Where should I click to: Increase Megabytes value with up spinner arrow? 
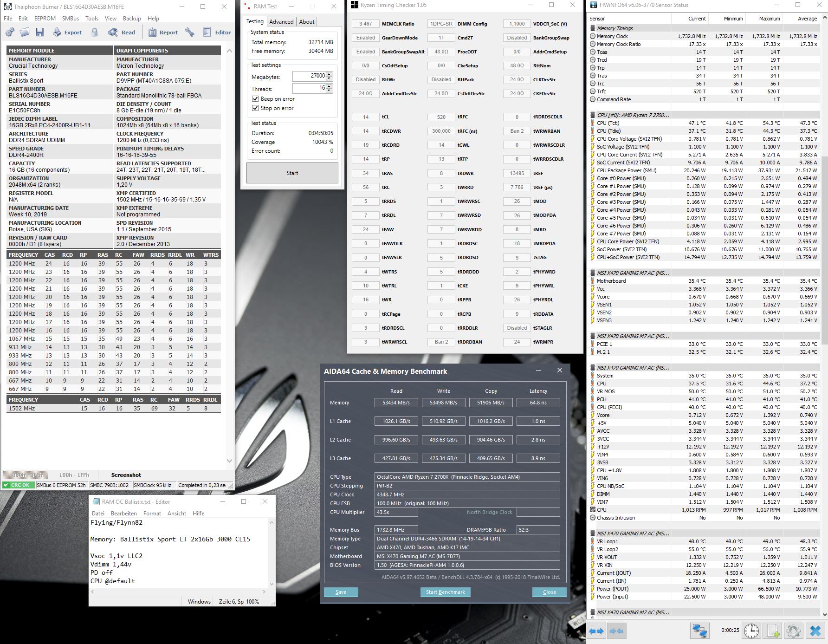329,74
